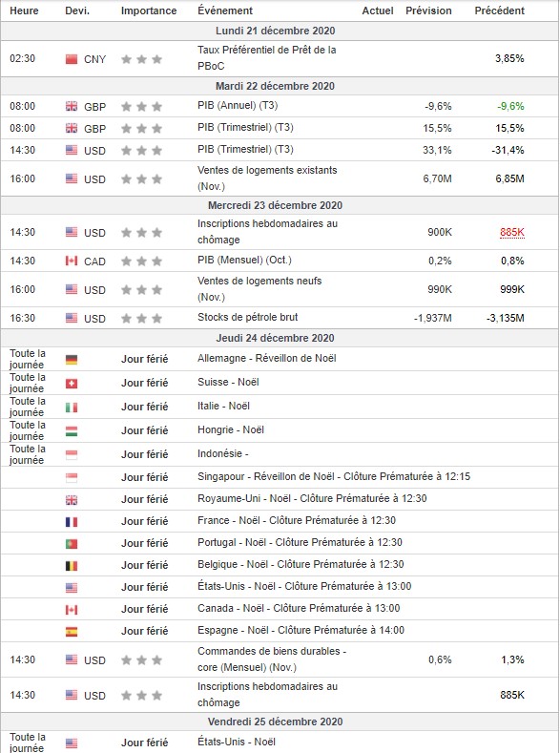Click the red 885K previous value
This screenshot has height=753, width=560.
tap(512, 233)
